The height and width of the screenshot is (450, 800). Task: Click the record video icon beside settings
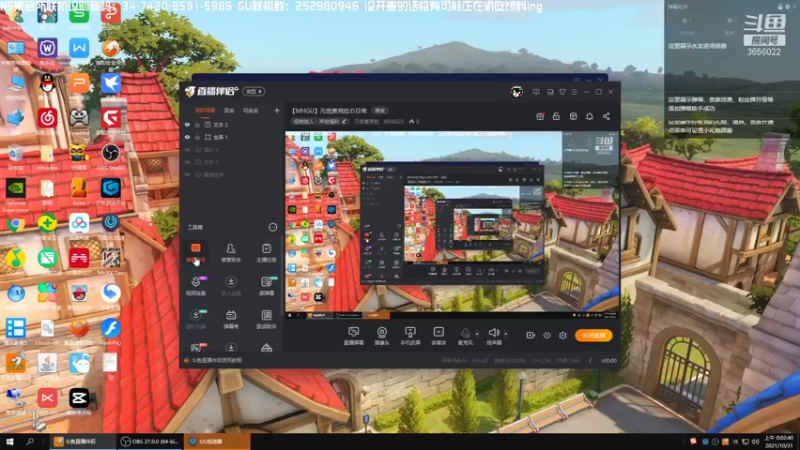pyautogui.click(x=531, y=335)
